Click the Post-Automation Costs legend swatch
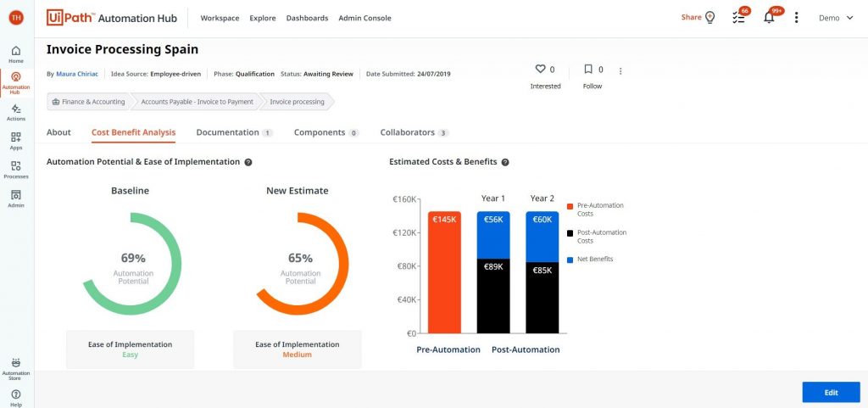 coord(570,233)
